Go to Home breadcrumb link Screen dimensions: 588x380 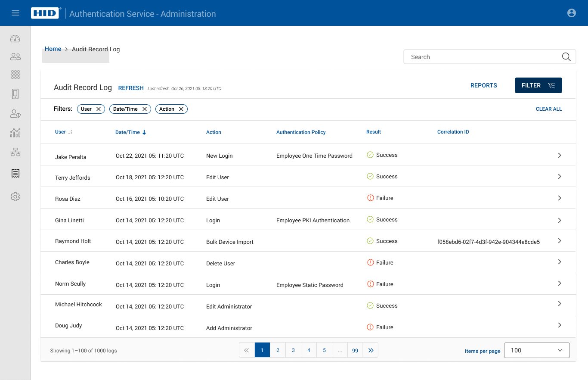tap(53, 49)
